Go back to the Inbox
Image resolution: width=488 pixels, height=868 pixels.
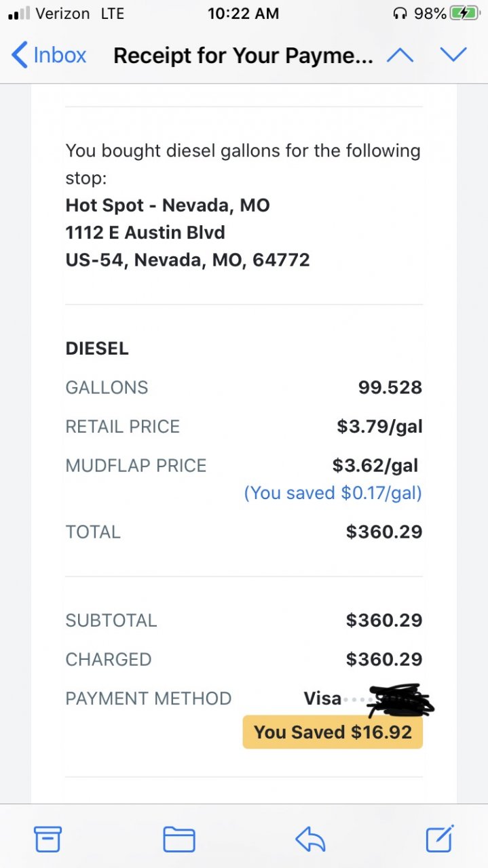click(x=49, y=55)
